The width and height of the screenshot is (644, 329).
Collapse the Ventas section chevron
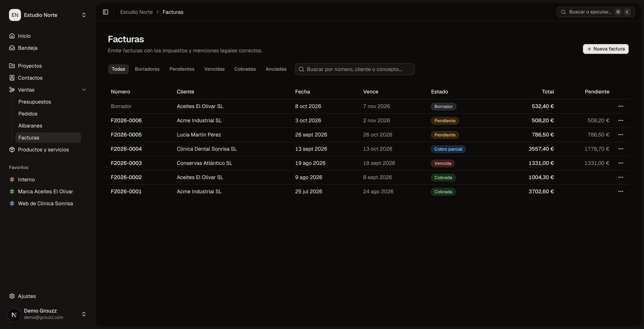click(84, 90)
